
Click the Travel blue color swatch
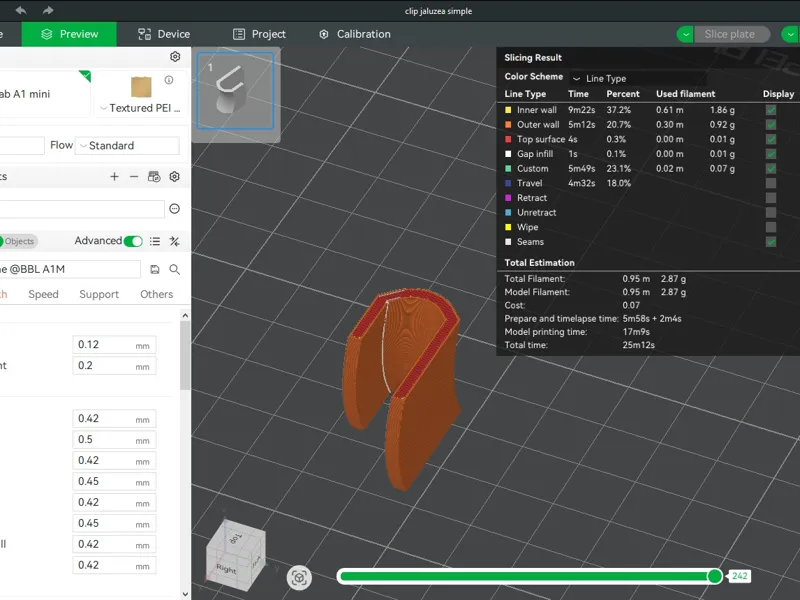pyautogui.click(x=508, y=183)
